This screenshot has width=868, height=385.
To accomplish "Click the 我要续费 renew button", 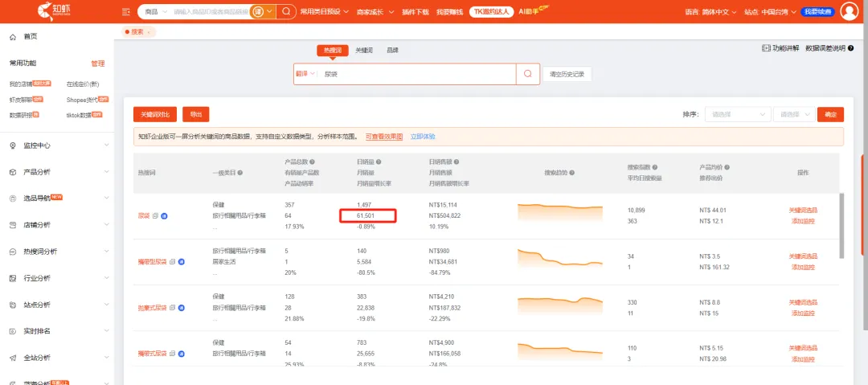I will click(x=817, y=11).
